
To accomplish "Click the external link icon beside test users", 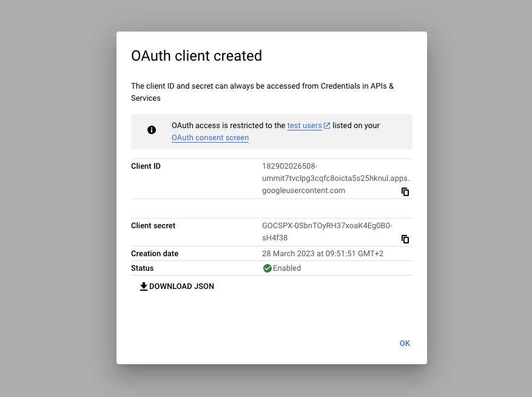I will click(327, 125).
